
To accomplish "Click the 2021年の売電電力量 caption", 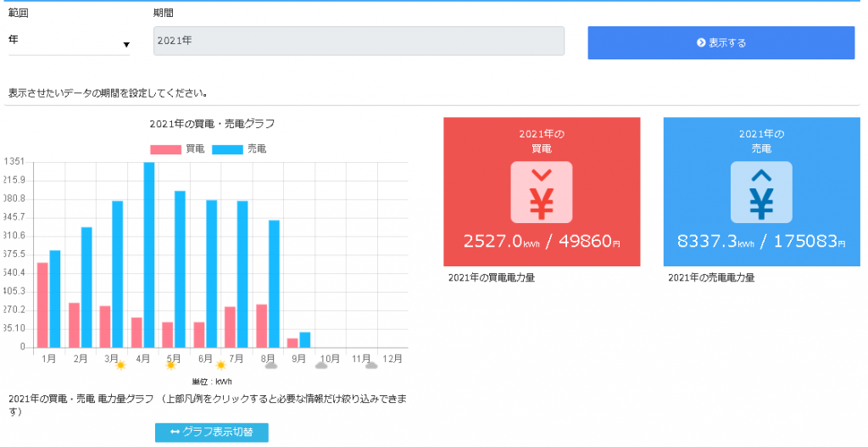I will (x=711, y=278).
